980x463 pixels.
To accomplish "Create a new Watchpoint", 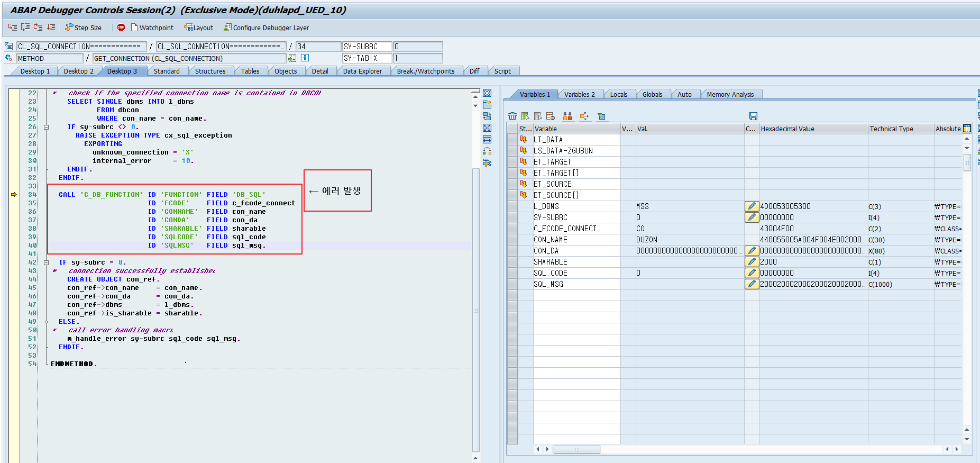I will click(152, 28).
